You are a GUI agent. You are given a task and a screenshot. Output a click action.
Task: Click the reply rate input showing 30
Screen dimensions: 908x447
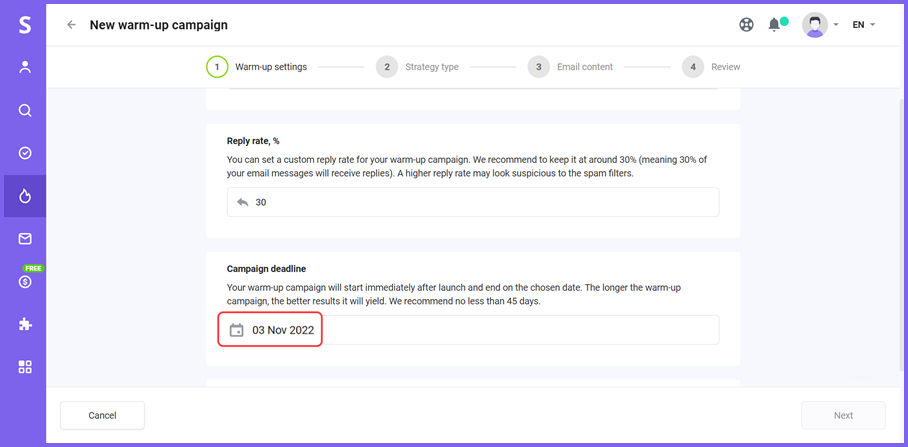tap(473, 202)
